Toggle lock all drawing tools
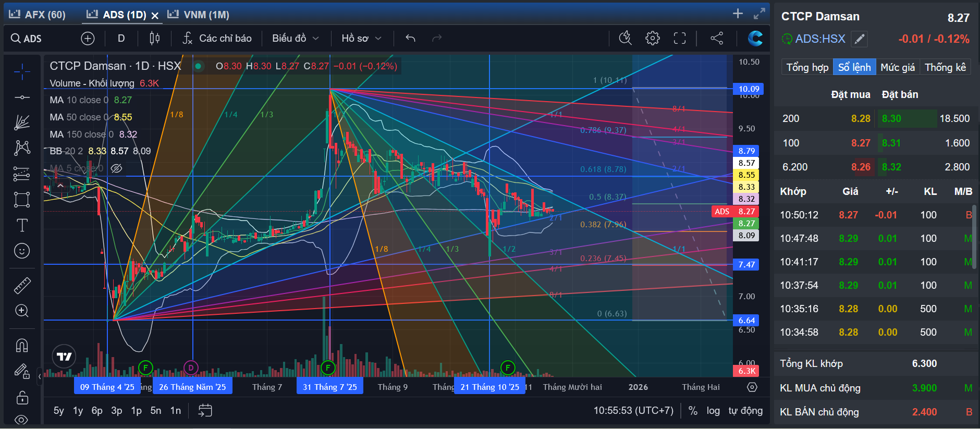Viewport: 980px width, 429px height. 22,397
